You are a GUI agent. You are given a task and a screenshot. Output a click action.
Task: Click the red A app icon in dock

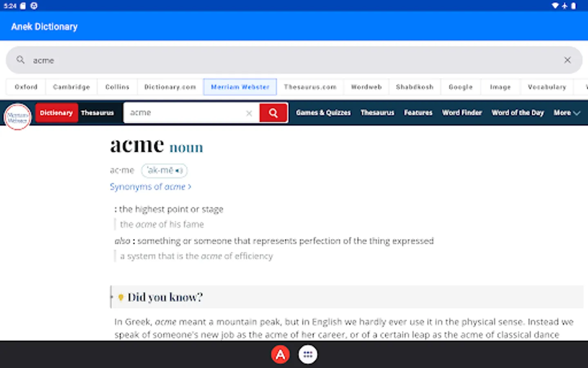pyautogui.click(x=281, y=355)
